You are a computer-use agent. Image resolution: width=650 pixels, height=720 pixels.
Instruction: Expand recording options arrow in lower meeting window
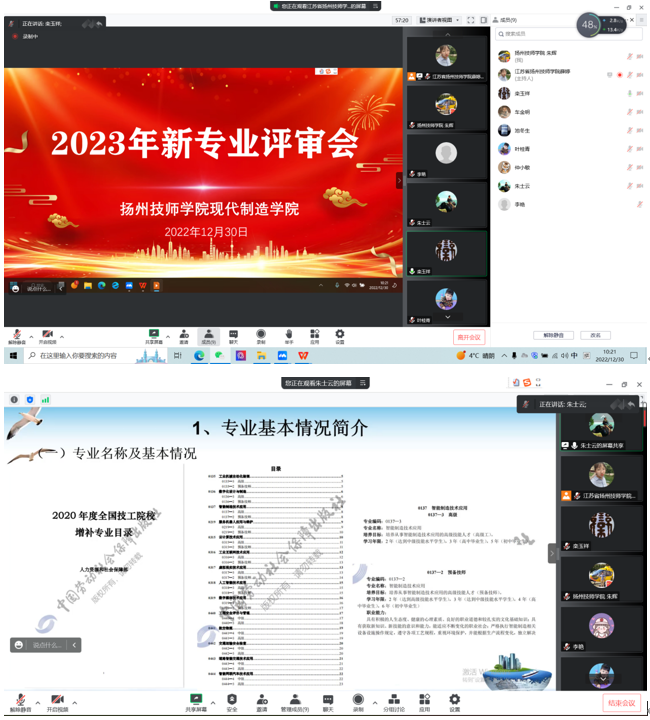375,703
